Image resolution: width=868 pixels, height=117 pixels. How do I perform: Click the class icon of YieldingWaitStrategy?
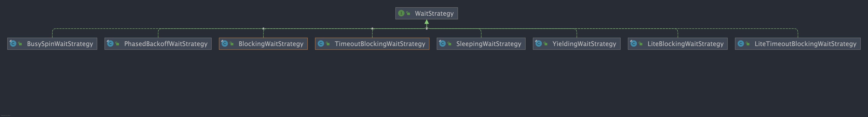[x=539, y=44]
